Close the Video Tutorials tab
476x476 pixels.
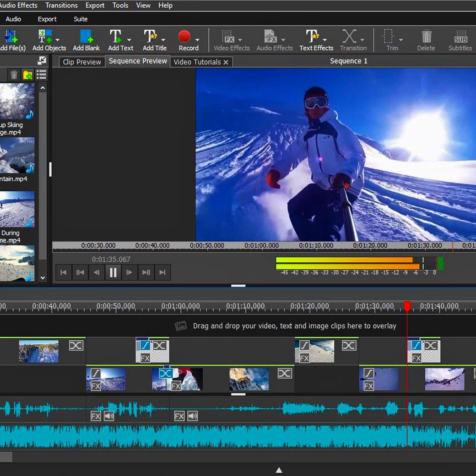click(x=226, y=62)
